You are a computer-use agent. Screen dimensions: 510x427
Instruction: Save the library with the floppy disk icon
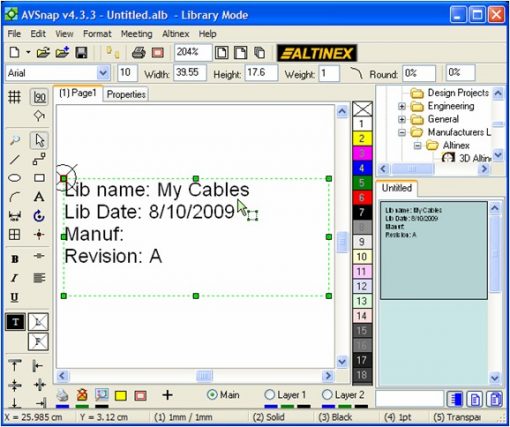(x=81, y=53)
